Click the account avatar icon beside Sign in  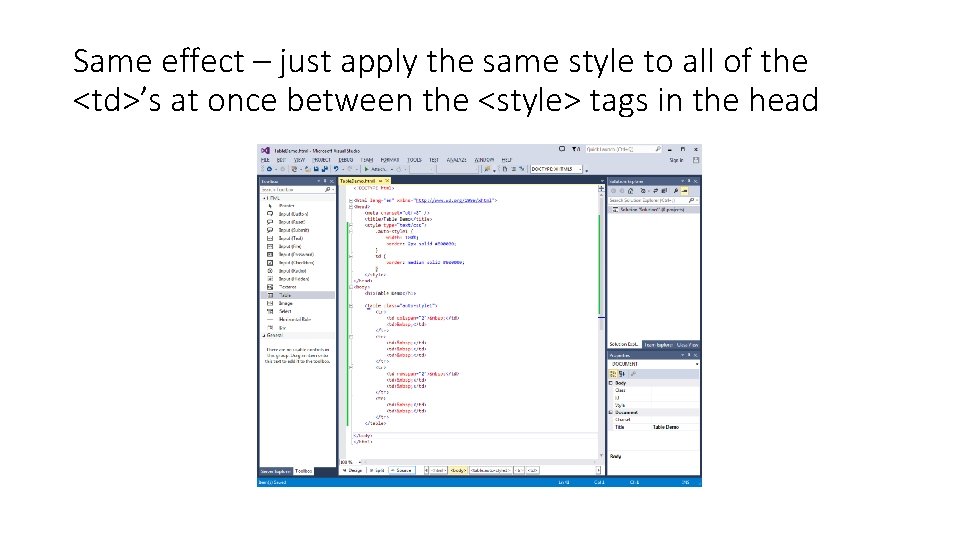[x=696, y=160]
